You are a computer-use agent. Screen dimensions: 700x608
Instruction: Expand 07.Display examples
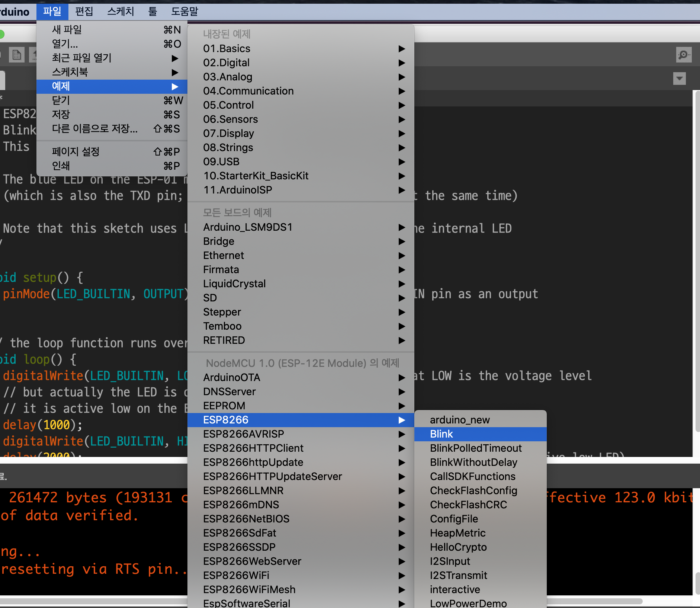pos(301,134)
